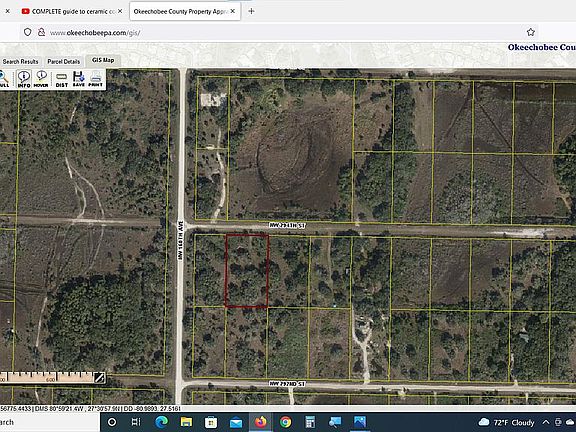This screenshot has width=576, height=432.
Task: Open a new browser tab
Action: point(251,11)
